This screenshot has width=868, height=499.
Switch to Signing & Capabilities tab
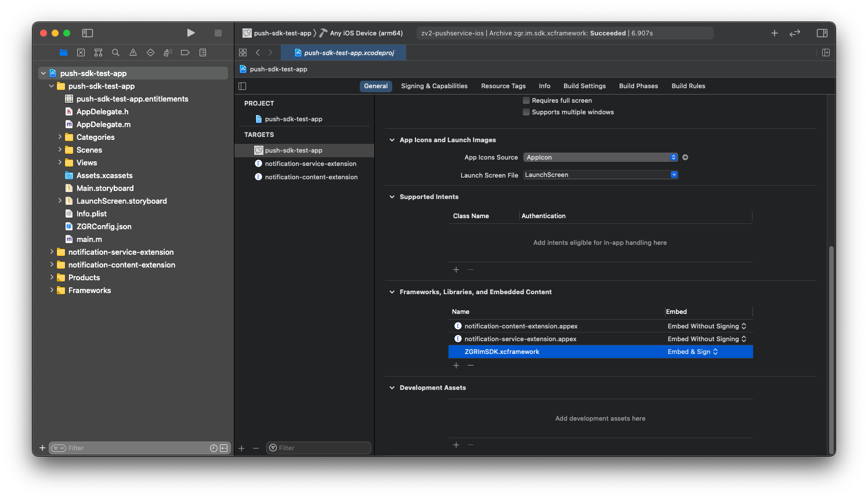(434, 86)
